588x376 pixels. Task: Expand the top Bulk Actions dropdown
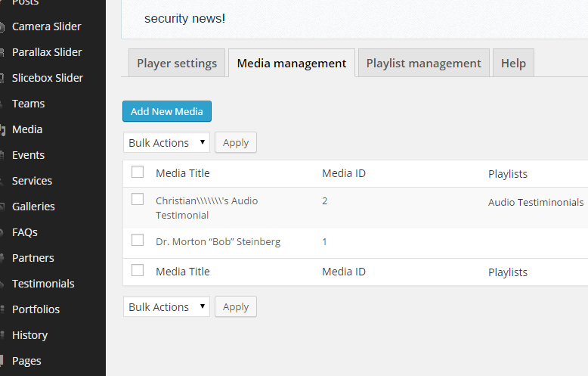pos(167,142)
